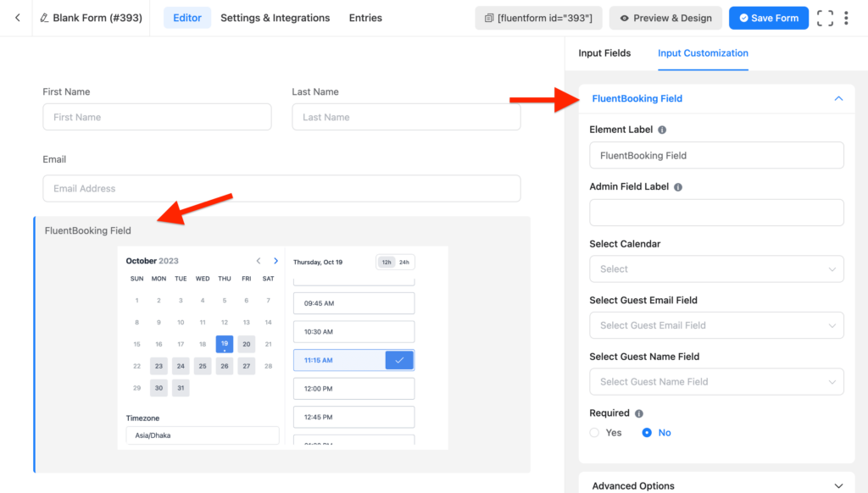The height and width of the screenshot is (493, 868).
Task: Switch time format to 12h
Action: (x=387, y=263)
